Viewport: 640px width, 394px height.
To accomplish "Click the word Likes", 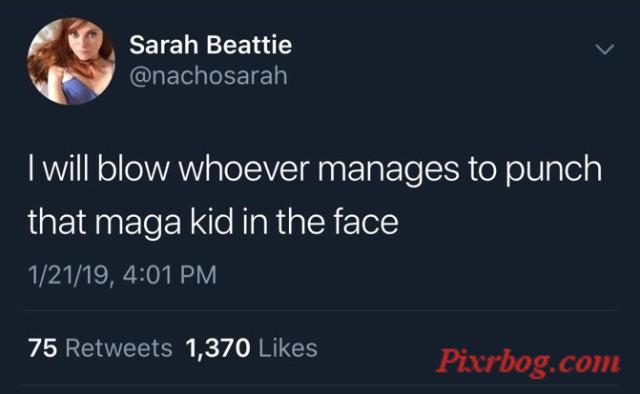I will click(288, 348).
